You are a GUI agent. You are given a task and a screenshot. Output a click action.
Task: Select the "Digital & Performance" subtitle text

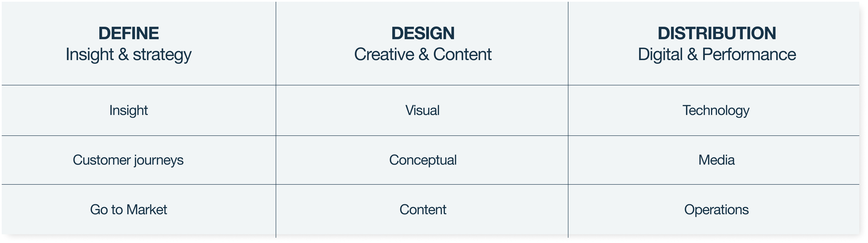point(717,54)
